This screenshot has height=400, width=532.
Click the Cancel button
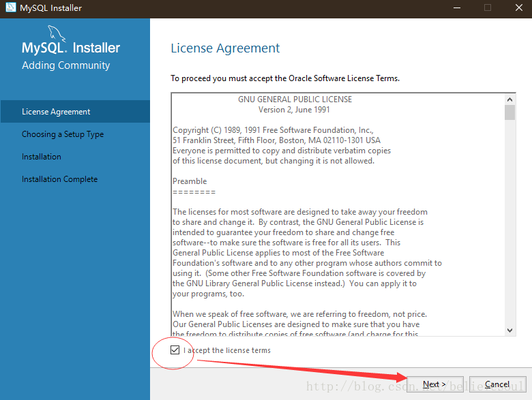[497, 384]
